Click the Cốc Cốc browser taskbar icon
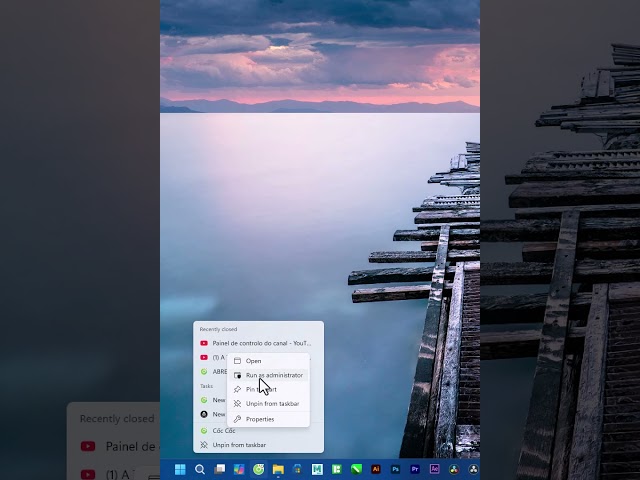640x480 pixels. click(258, 469)
